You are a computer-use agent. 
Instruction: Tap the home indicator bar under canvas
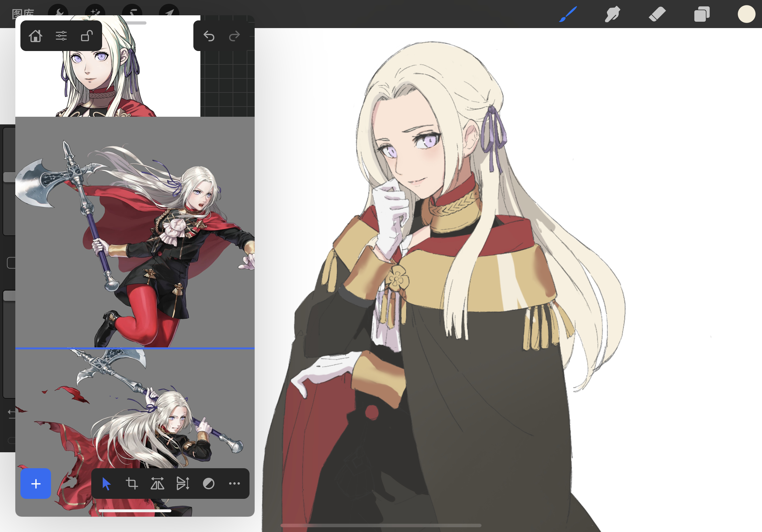(381, 525)
